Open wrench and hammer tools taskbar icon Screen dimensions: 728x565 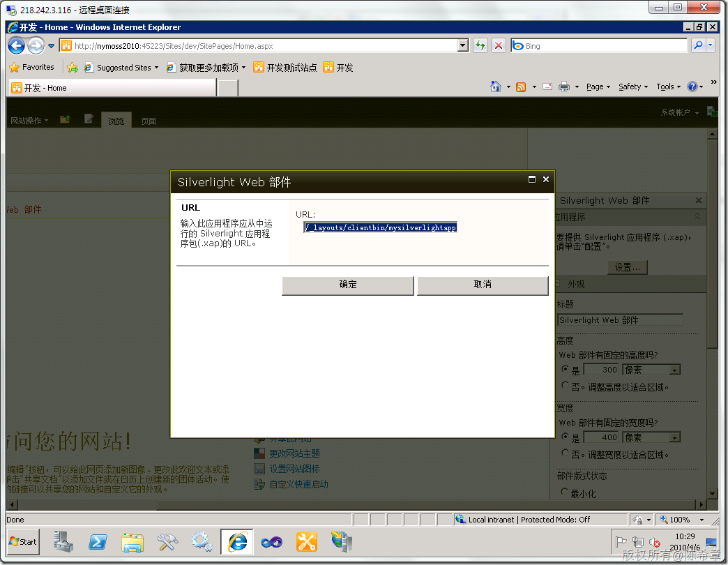167,542
